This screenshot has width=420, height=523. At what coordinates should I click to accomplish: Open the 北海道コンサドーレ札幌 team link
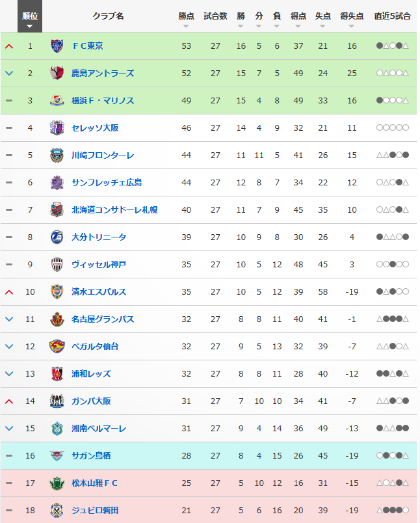pyautogui.click(x=114, y=210)
